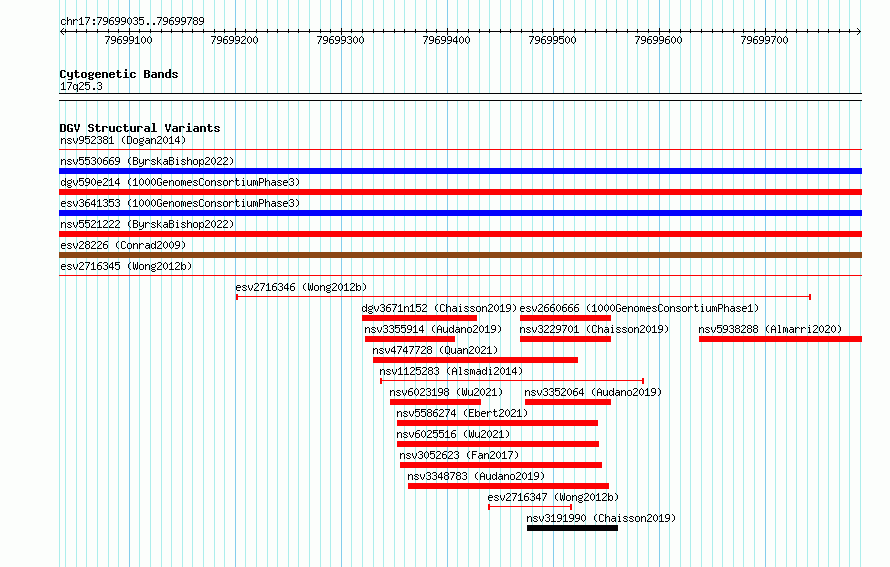Viewport: 890px width, 567px height.
Task: Click the blue bar under esv3641353
Action: 460,213
